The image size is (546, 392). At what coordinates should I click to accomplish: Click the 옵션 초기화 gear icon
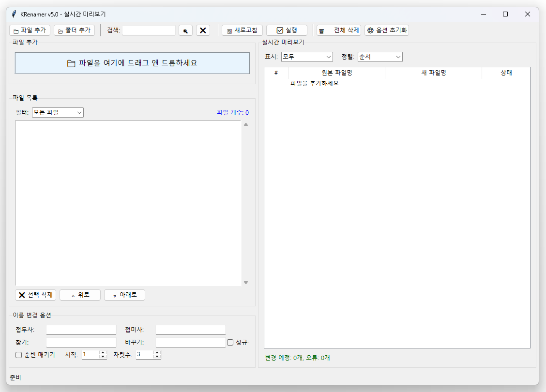(x=370, y=30)
